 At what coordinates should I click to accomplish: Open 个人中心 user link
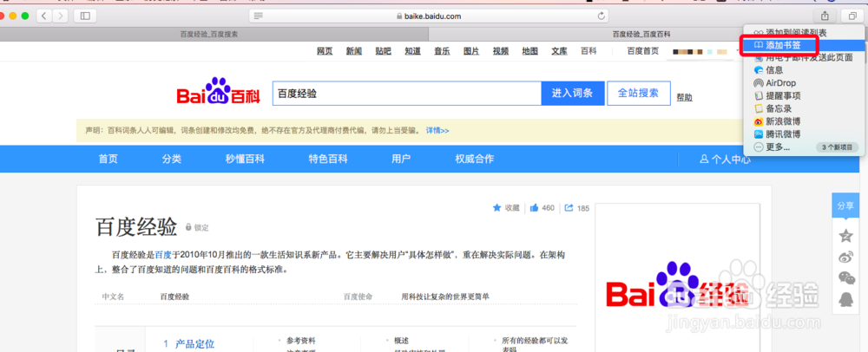pyautogui.click(x=725, y=160)
